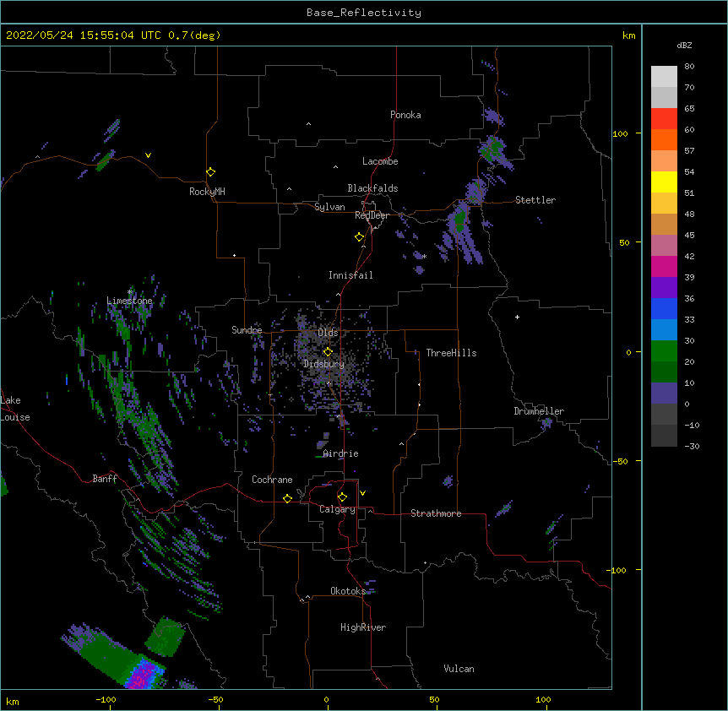Click the -30 value on dBZ legend

pyautogui.click(x=692, y=447)
